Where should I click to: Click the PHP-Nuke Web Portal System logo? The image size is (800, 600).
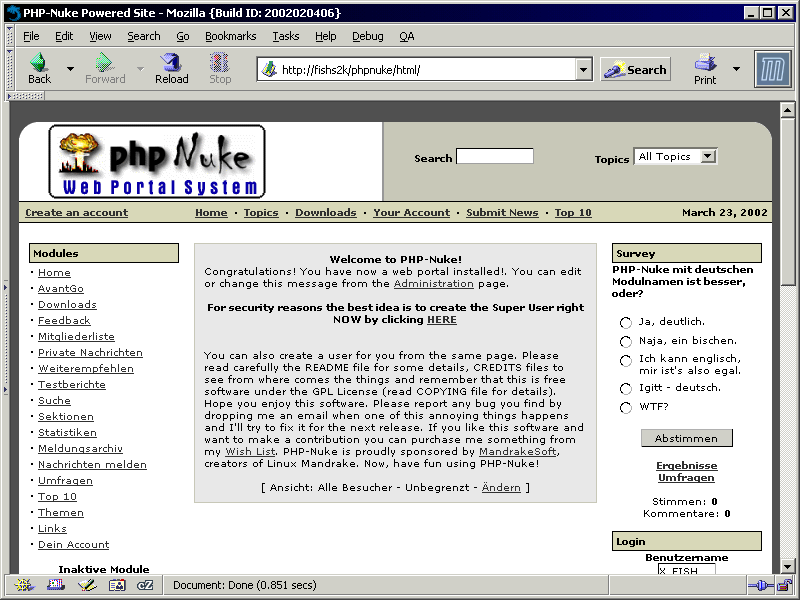point(157,161)
